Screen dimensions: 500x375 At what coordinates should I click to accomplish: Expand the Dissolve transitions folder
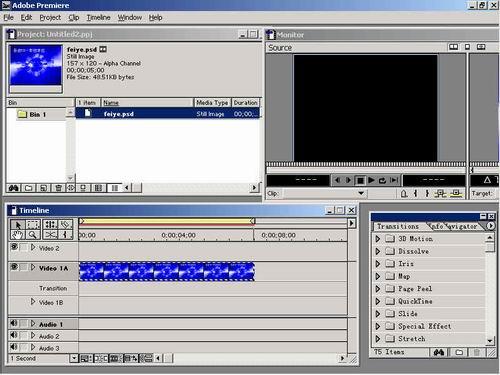click(x=378, y=251)
